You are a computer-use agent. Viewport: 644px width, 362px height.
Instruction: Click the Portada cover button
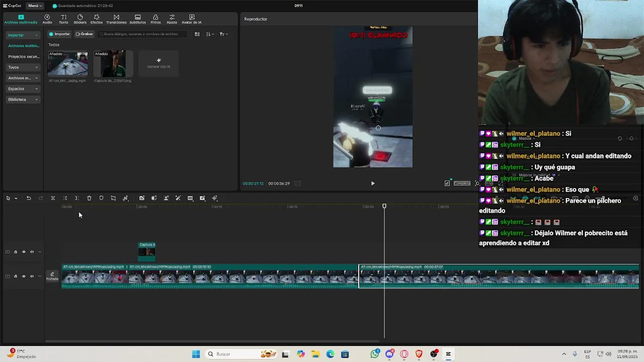click(52, 276)
